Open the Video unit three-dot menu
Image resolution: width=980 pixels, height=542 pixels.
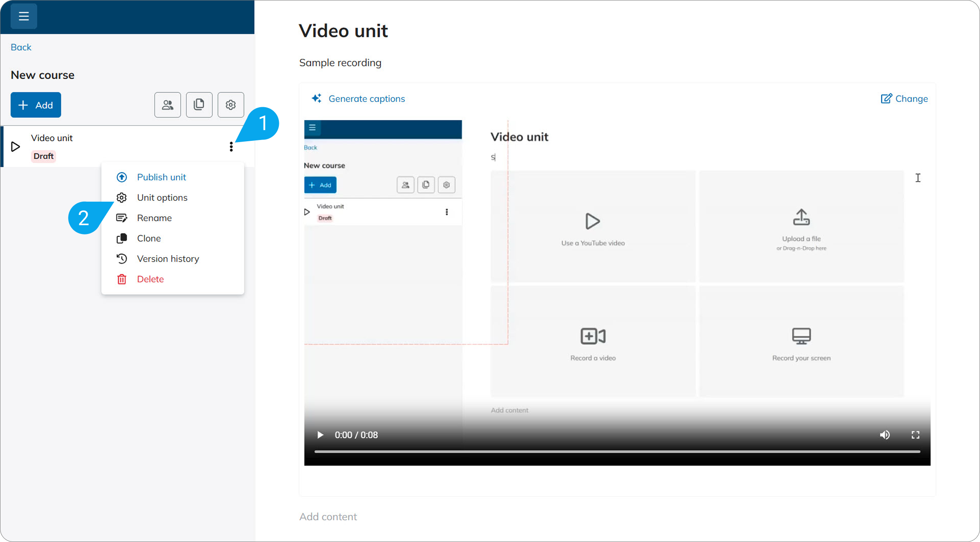coord(231,147)
